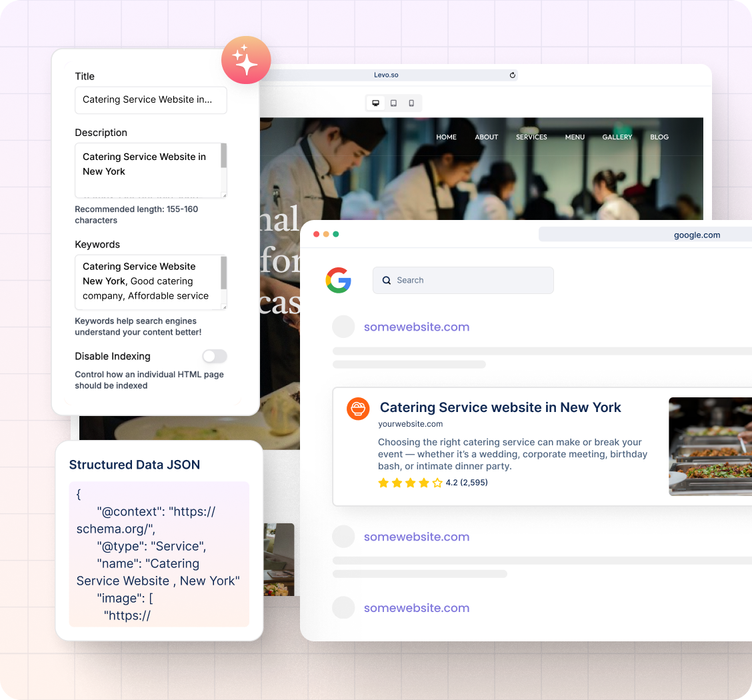Image resolution: width=752 pixels, height=700 pixels.
Task: Click the orange catering favicon icon
Action: click(358, 409)
